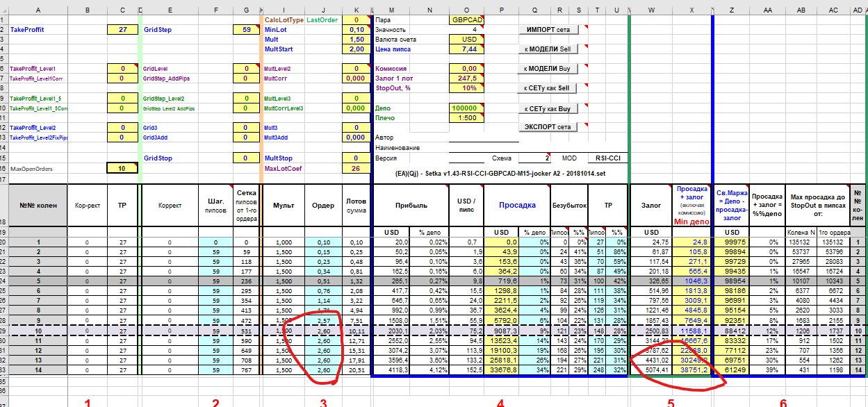Select the MaxOpenOrders value cell 10
The height and width of the screenshot is (407, 868).
pos(123,168)
